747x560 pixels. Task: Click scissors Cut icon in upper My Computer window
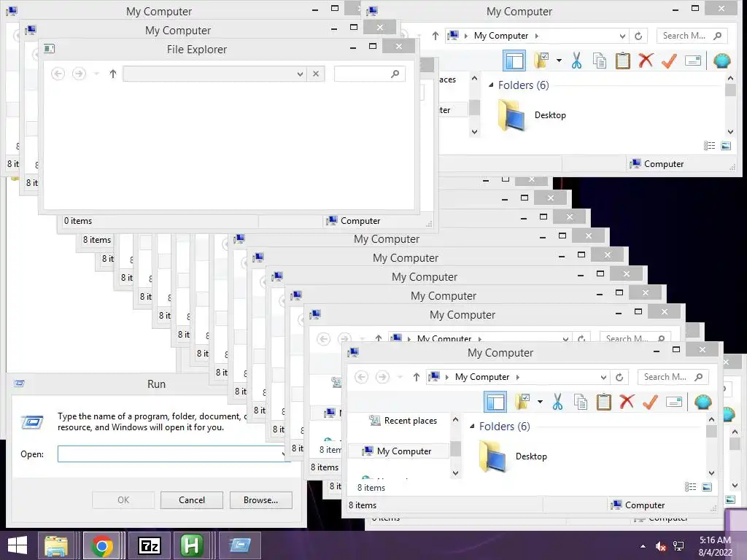tap(576, 61)
